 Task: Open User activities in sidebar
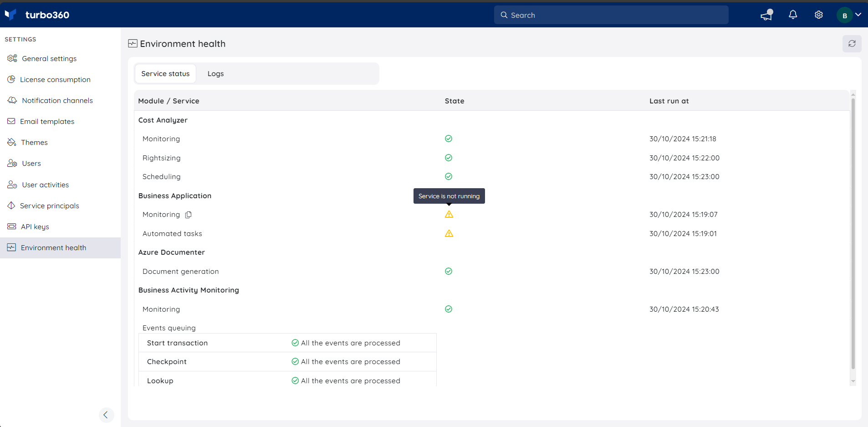point(60,185)
